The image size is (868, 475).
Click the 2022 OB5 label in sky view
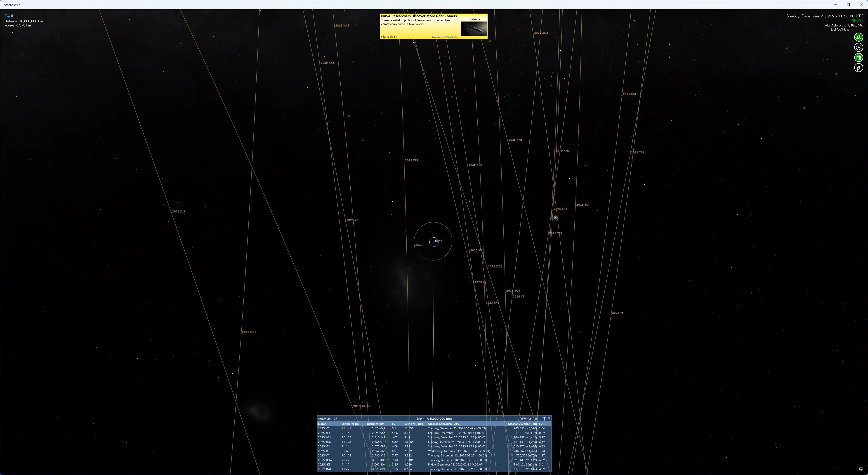click(249, 332)
